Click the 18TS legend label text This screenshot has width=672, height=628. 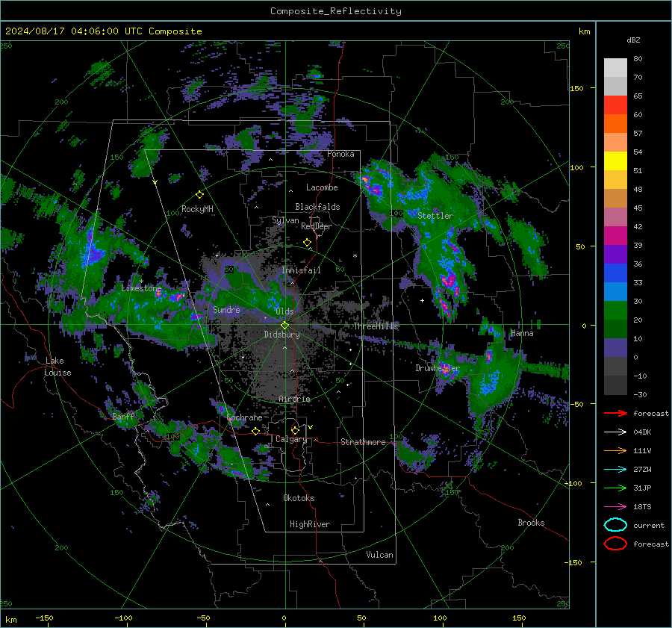(642, 507)
